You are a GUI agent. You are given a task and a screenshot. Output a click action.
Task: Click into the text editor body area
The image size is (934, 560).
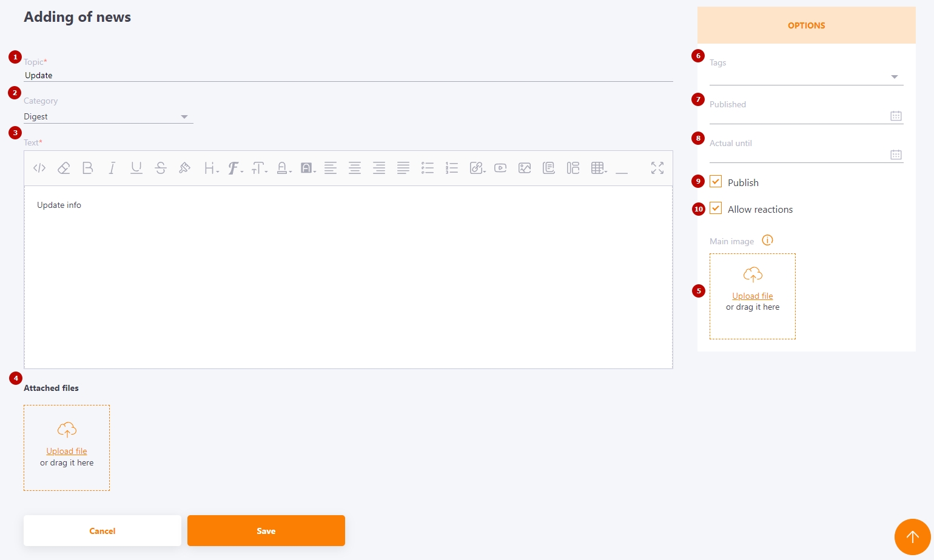pos(348,277)
